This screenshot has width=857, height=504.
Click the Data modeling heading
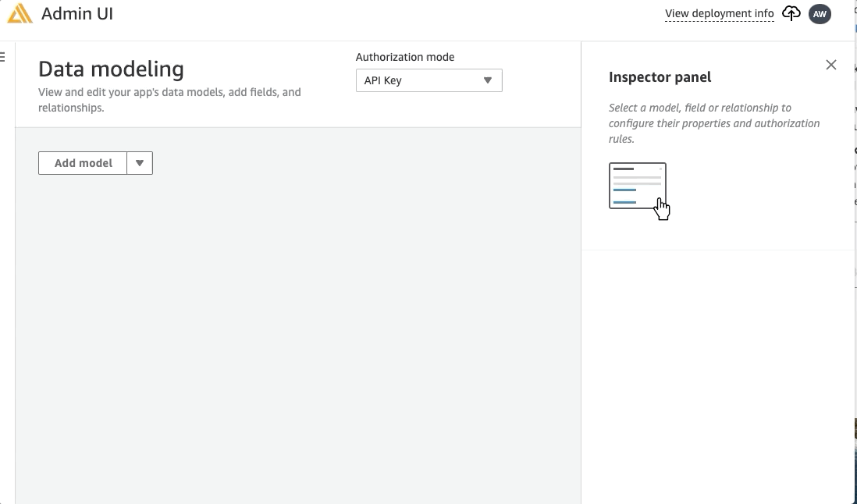[x=111, y=69]
